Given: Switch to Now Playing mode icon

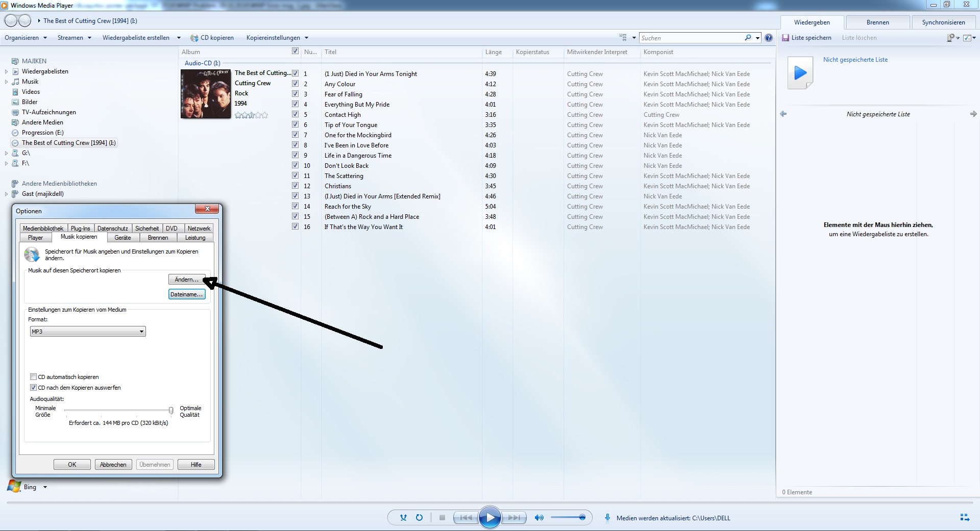Looking at the screenshot, I should [965, 518].
